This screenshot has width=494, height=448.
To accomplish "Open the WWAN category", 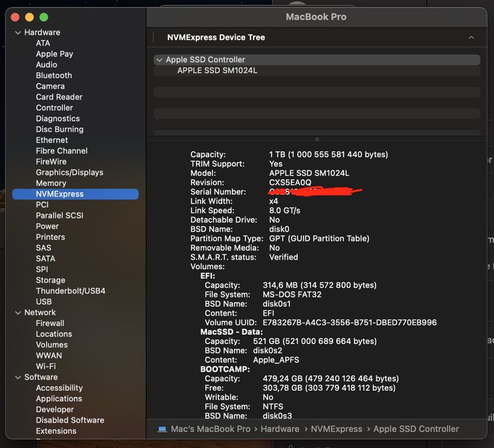I will pyautogui.click(x=49, y=356).
